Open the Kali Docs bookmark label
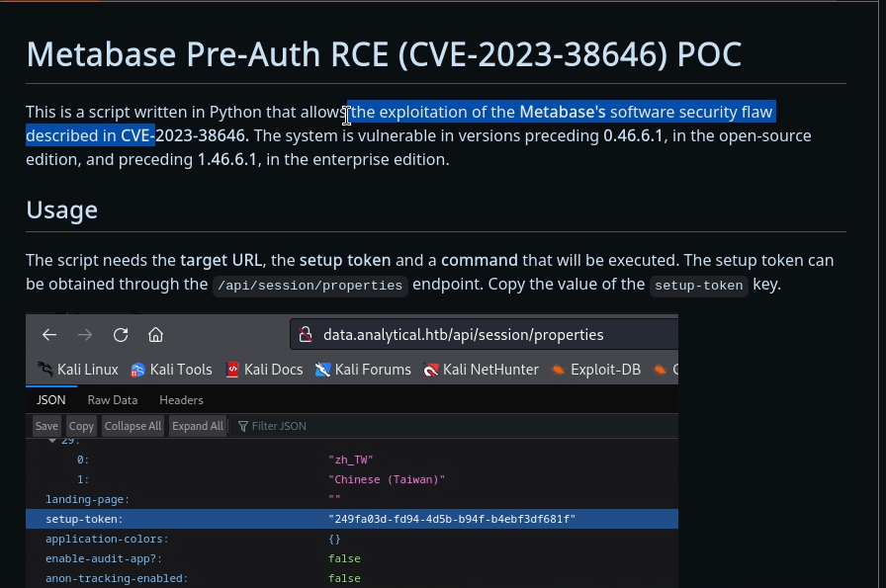This screenshot has height=588, width=886. click(274, 370)
